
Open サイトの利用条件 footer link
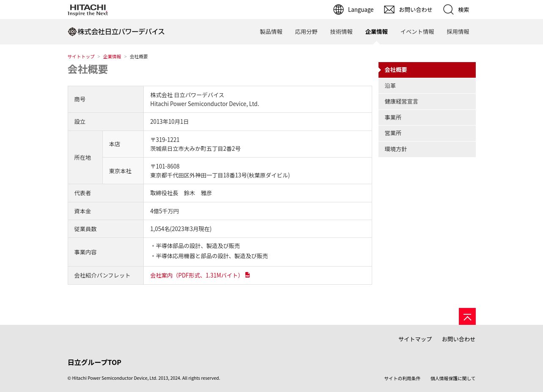[x=402, y=378]
